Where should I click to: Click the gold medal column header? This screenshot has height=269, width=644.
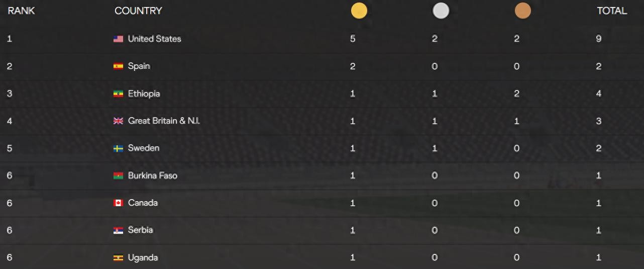coord(359,11)
